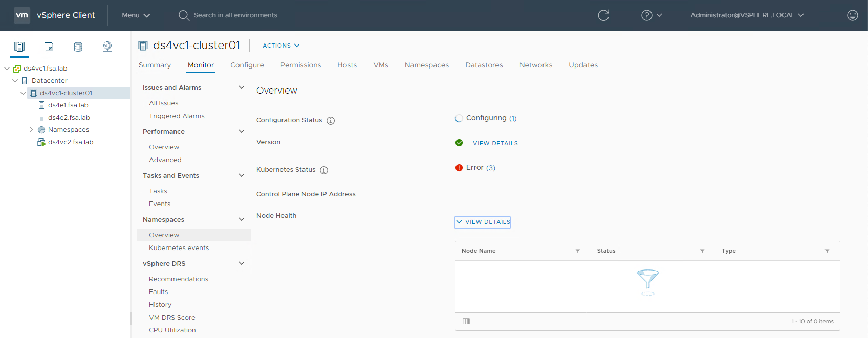Switch to the Networks tab

(536, 65)
